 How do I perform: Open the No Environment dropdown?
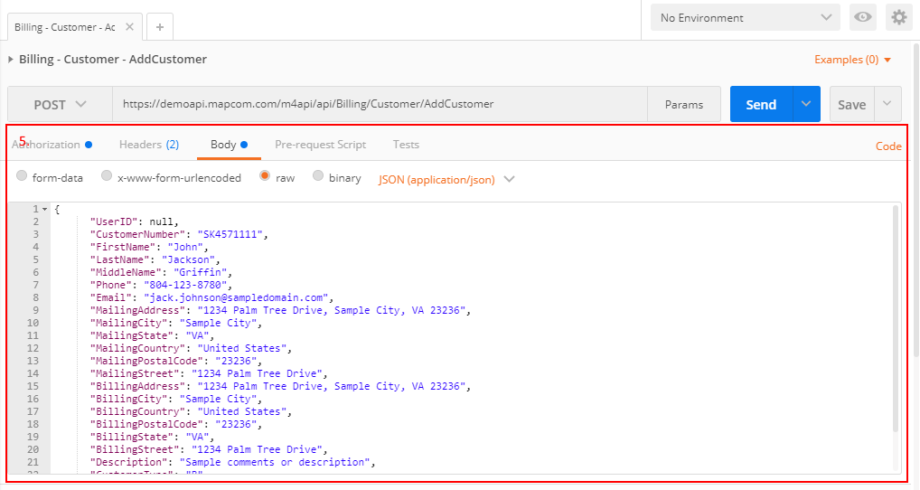(745, 18)
